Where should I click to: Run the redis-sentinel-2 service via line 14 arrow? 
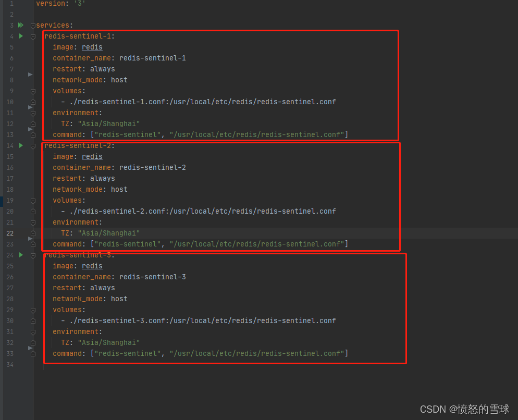click(21, 145)
